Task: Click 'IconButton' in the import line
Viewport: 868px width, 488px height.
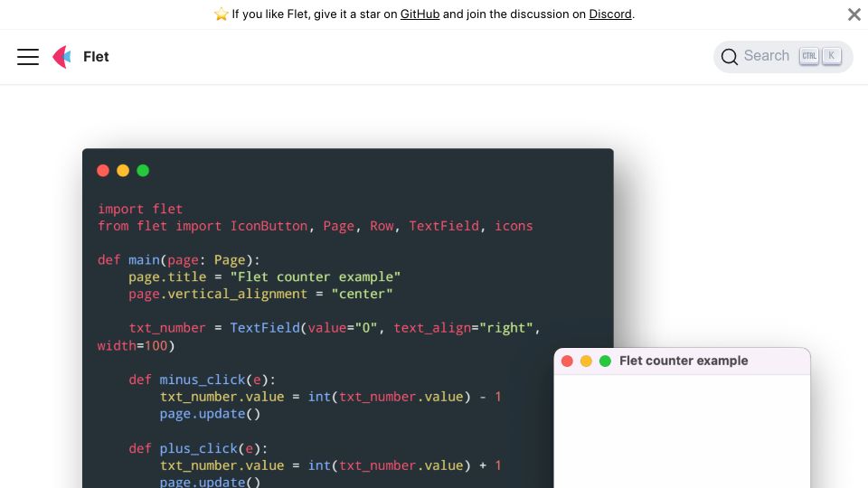Action: [269, 226]
